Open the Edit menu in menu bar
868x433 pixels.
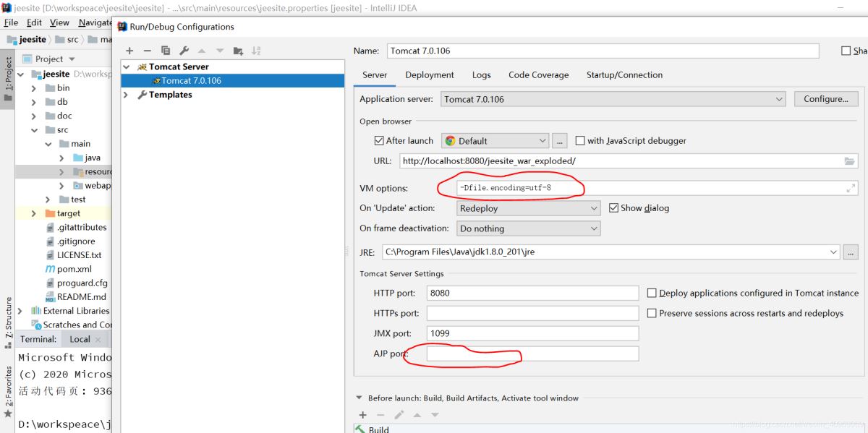(34, 22)
